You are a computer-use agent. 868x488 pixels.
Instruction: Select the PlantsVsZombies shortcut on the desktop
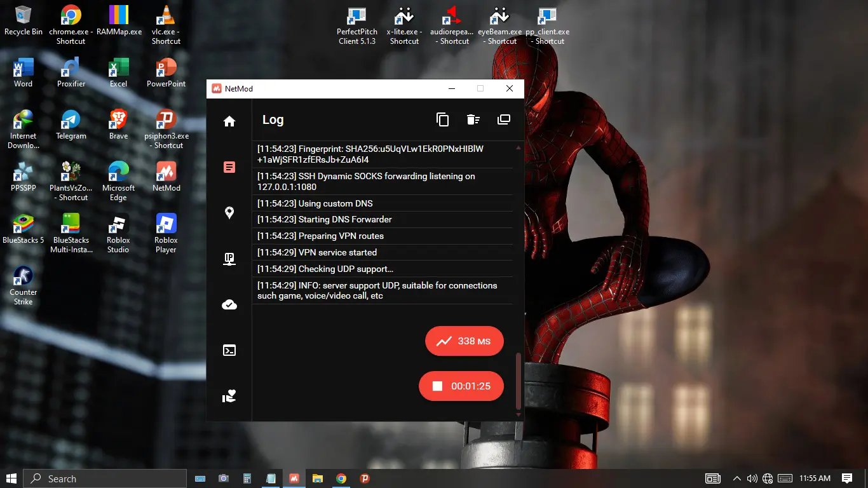pos(71,182)
